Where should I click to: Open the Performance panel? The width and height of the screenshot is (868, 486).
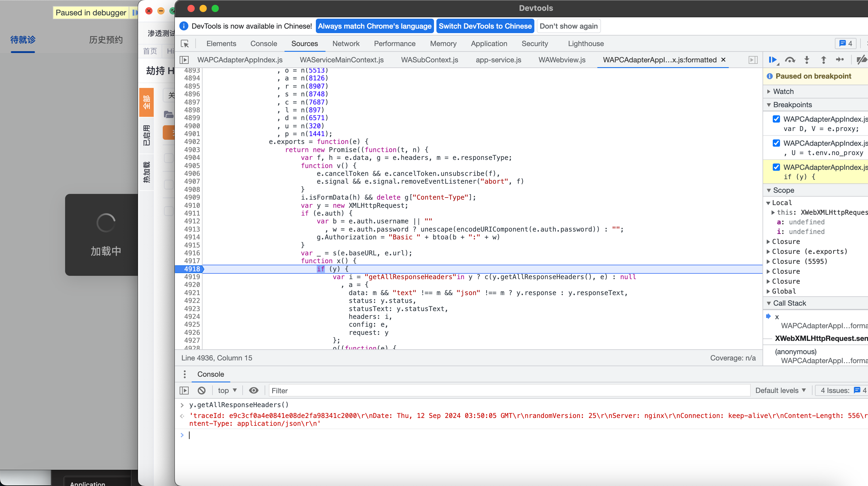pyautogui.click(x=395, y=43)
